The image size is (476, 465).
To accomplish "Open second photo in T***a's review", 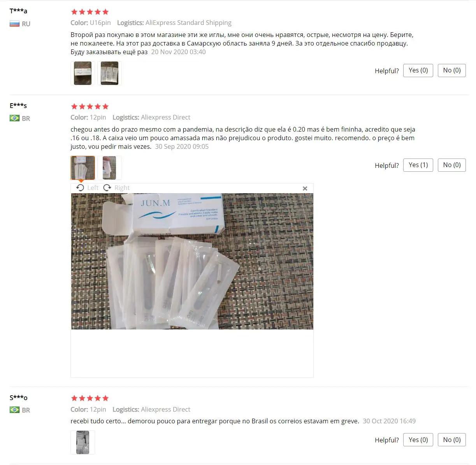I will click(109, 73).
